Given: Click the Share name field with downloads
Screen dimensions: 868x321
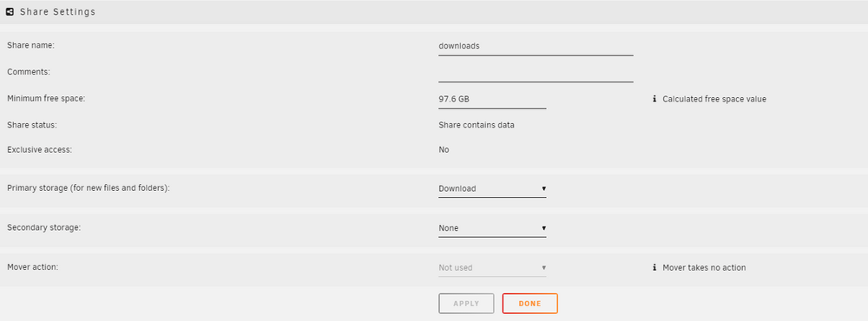Looking at the screenshot, I should [x=536, y=47].
